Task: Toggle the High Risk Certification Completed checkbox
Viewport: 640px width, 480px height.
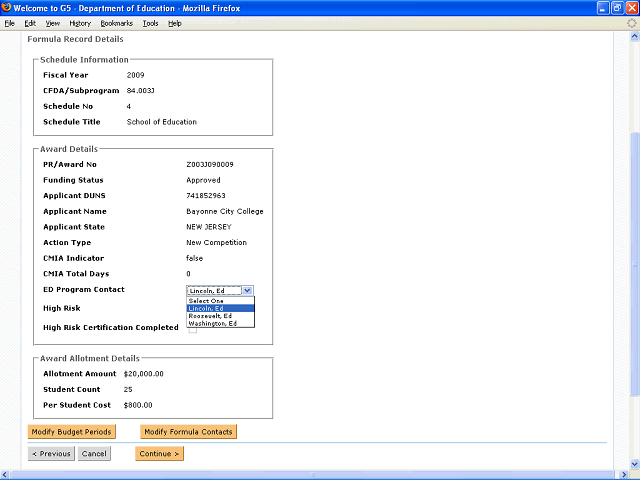Action: tap(193, 330)
